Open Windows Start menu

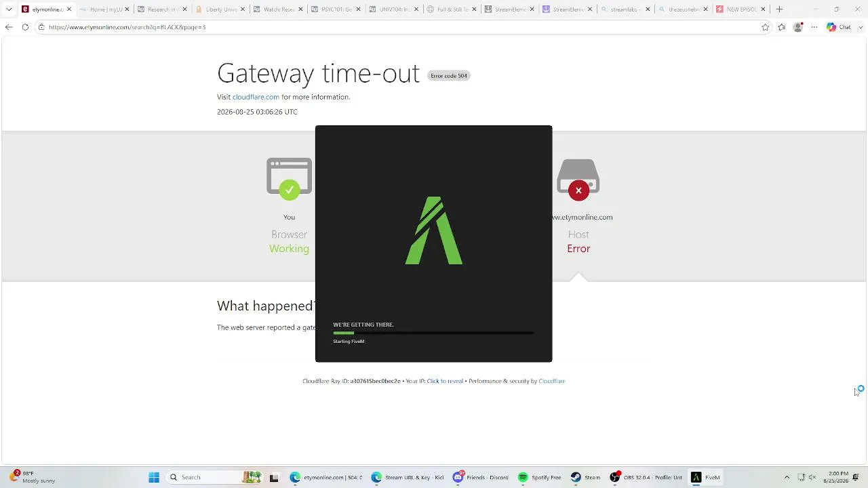[x=154, y=477]
